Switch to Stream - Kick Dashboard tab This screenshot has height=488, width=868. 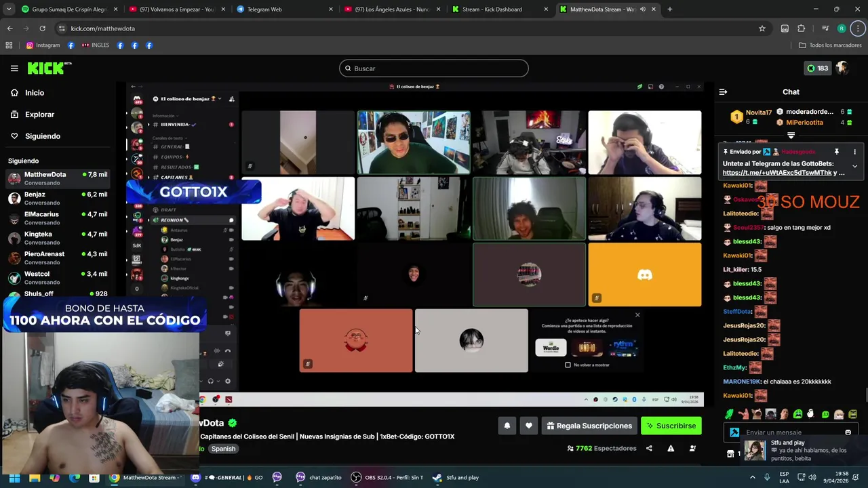pos(500,9)
